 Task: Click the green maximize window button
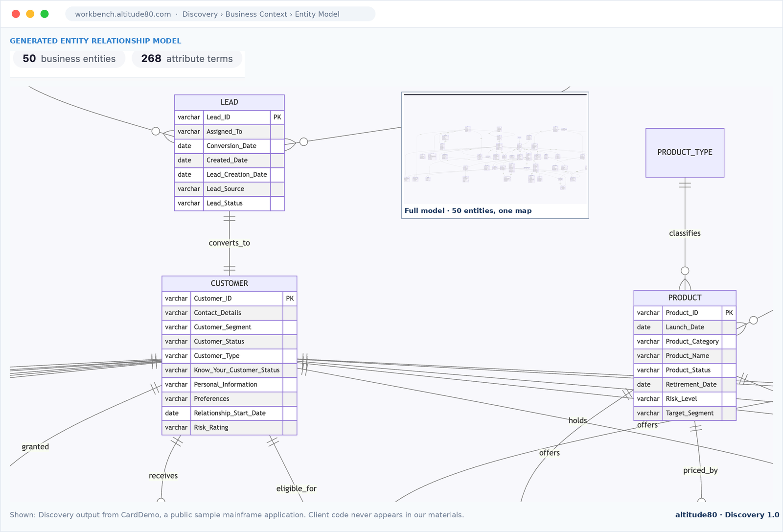click(45, 14)
